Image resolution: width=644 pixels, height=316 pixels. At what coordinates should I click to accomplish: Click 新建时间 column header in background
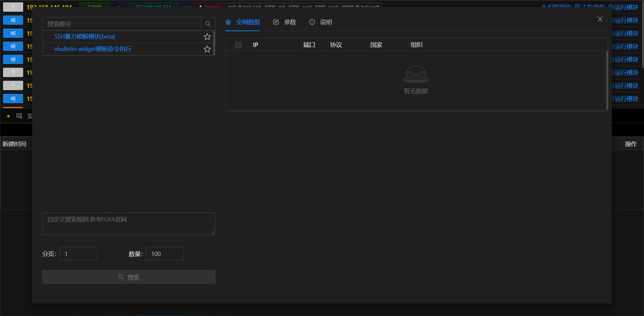(14, 144)
